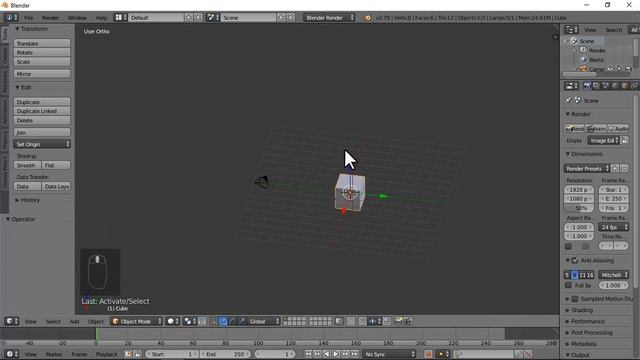
Task: Select anti-aliasing samples 16
Action: (x=590, y=275)
